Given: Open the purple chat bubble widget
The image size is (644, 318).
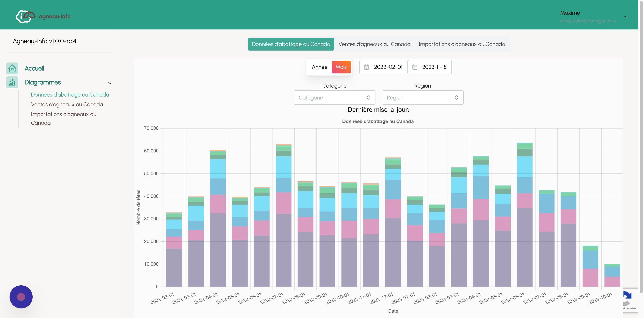Looking at the screenshot, I should coord(21,297).
